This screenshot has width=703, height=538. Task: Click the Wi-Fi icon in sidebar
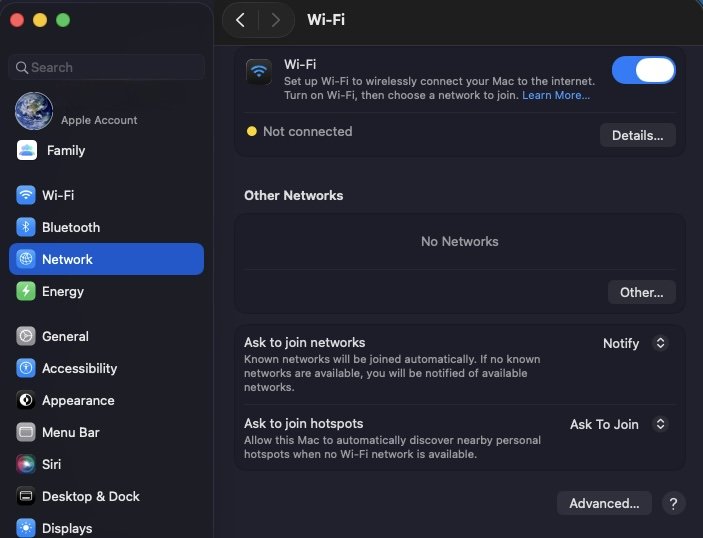(x=26, y=195)
